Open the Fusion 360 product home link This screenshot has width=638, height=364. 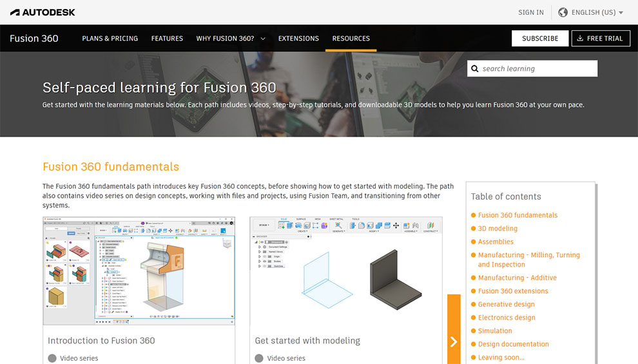click(34, 38)
